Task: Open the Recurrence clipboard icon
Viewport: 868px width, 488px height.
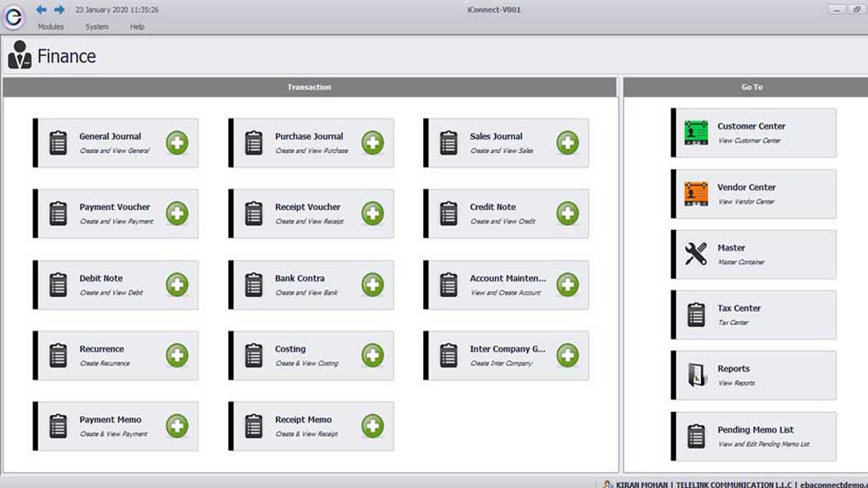Action: pos(58,356)
